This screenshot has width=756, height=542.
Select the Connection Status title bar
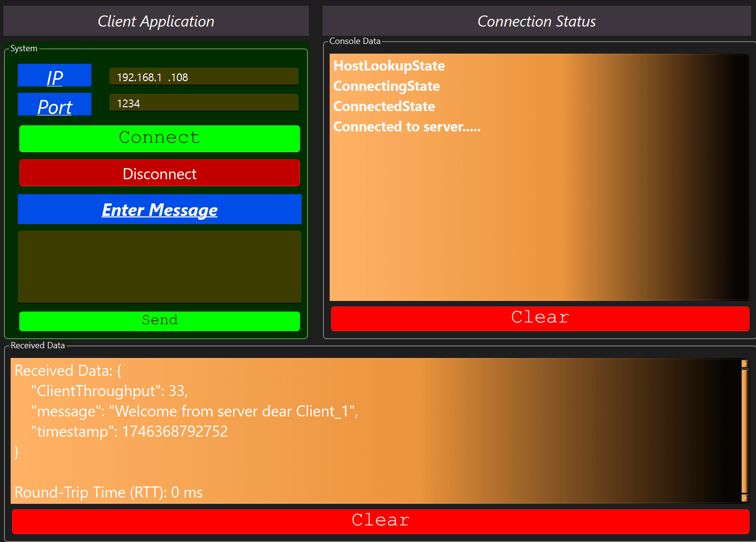(x=537, y=21)
